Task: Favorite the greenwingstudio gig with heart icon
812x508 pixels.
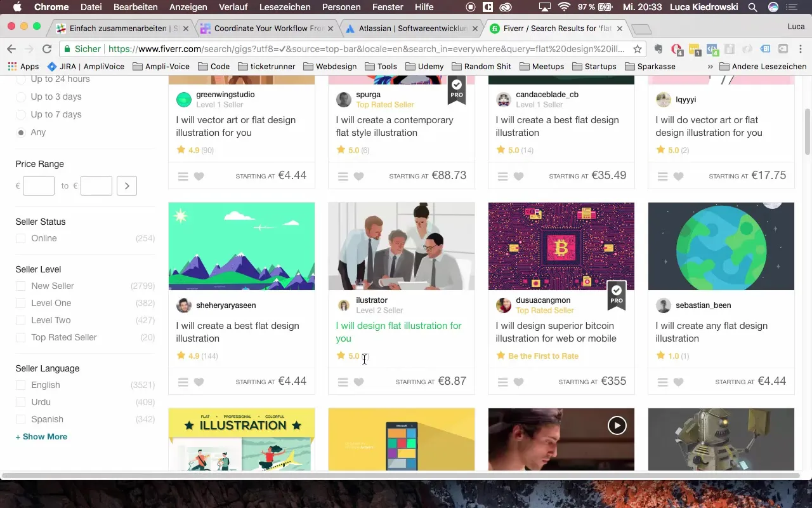Action: [199, 176]
